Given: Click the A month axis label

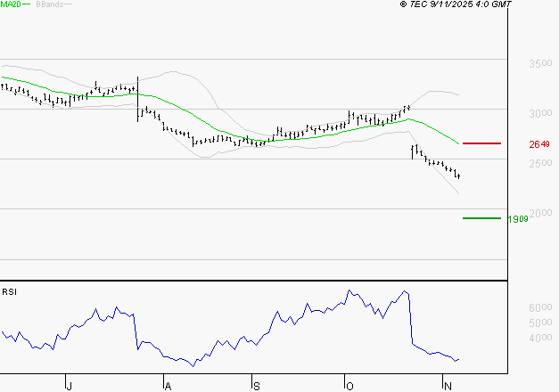Looking at the screenshot, I should click(x=168, y=386).
